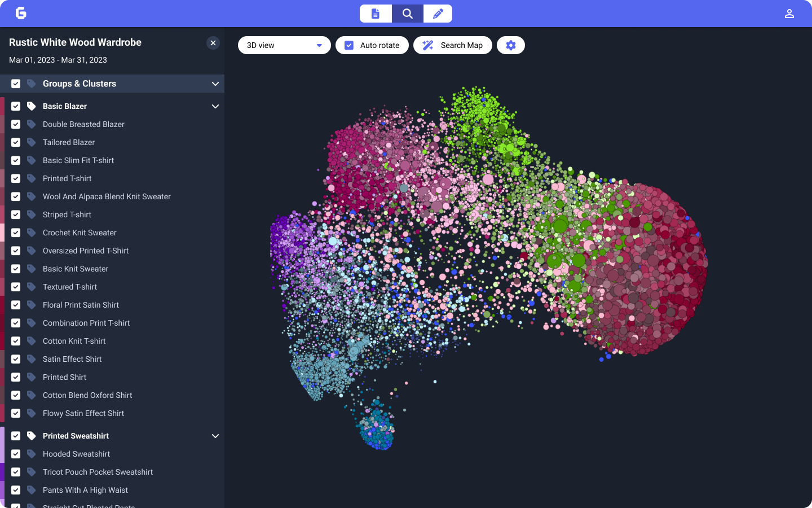Click the color swatch beside Crochet Knit Sweater
The width and height of the screenshot is (812, 508).
(x=2, y=233)
